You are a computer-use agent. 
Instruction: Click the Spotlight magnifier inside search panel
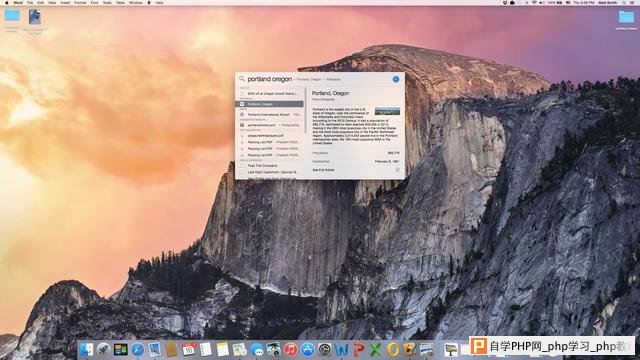click(x=242, y=79)
